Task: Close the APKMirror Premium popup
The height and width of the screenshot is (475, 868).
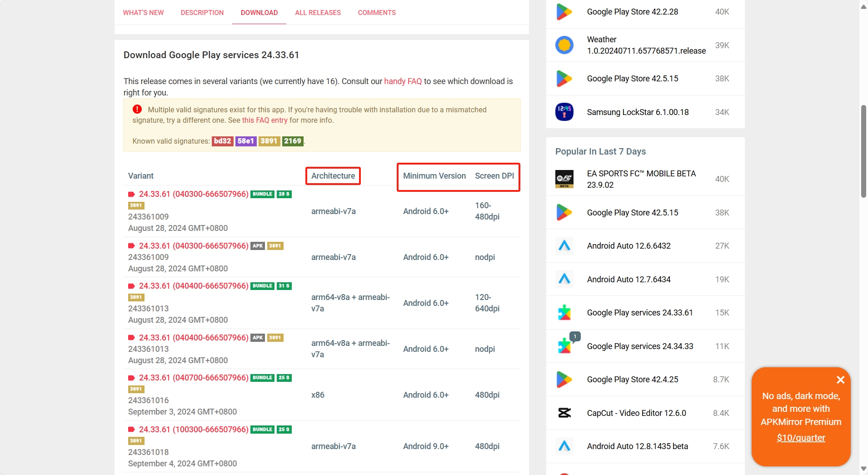Action: [x=840, y=380]
